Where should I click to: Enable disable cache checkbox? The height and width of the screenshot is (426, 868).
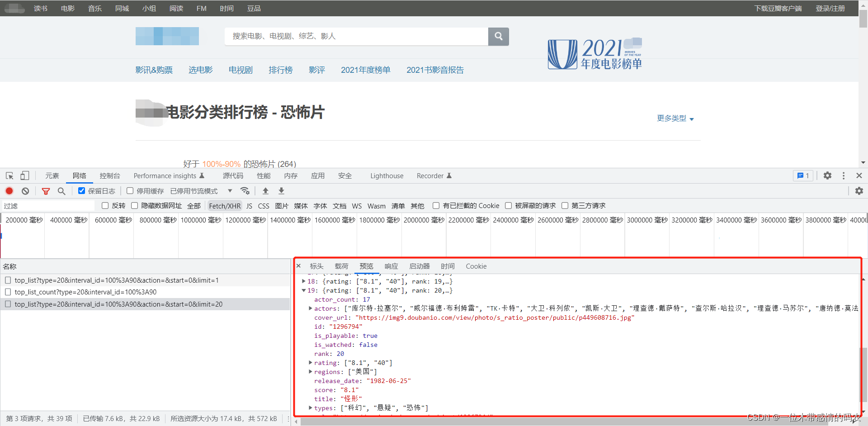130,191
